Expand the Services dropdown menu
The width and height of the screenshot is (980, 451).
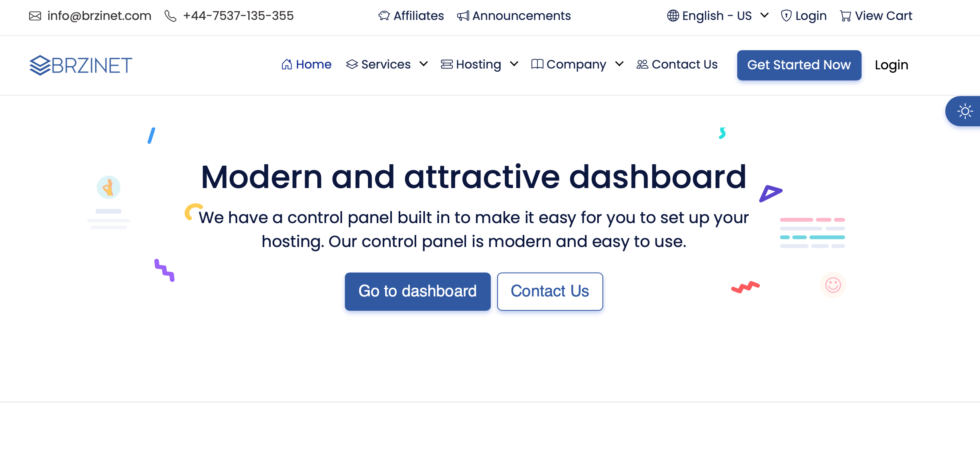386,64
